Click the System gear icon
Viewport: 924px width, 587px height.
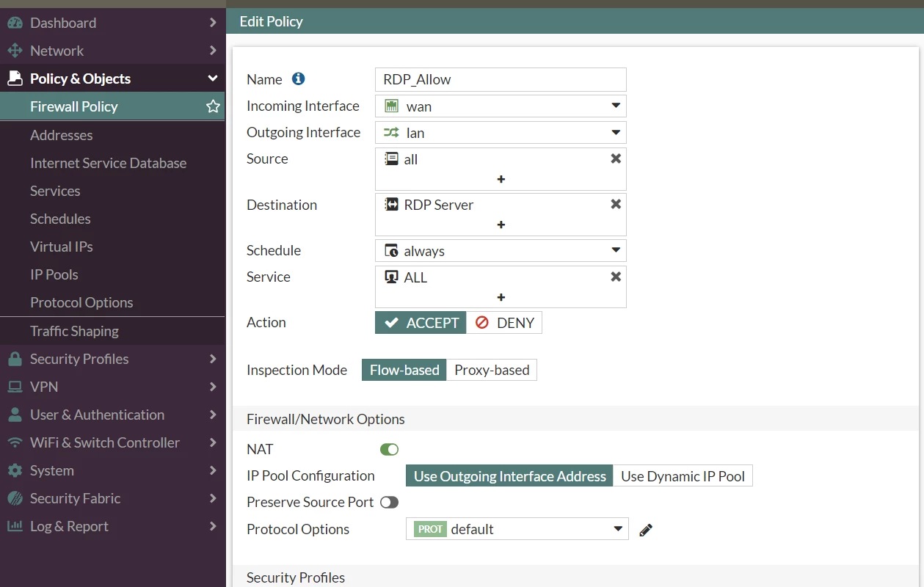pyautogui.click(x=15, y=470)
